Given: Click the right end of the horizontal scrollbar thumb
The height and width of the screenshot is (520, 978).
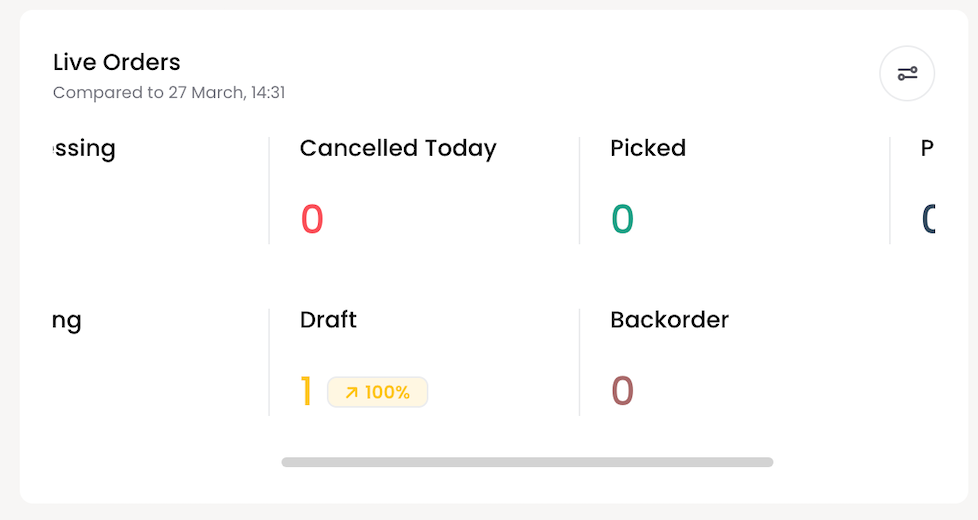Looking at the screenshot, I should tap(768, 462).
